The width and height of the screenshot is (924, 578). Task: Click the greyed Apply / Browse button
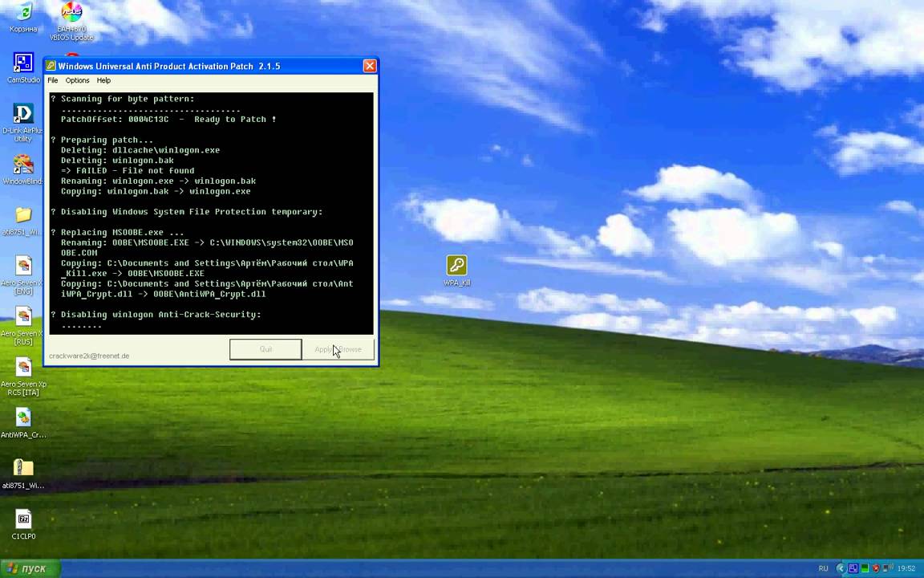(x=338, y=349)
